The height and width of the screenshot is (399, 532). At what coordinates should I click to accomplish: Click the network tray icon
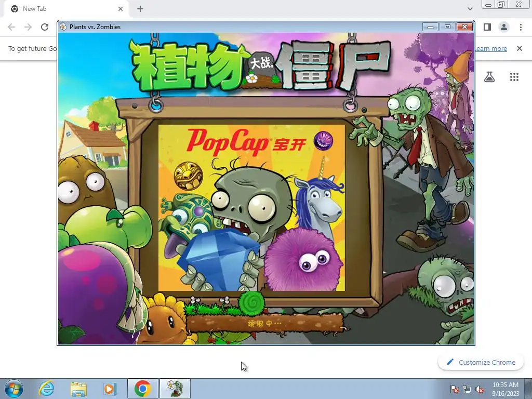[467, 389]
